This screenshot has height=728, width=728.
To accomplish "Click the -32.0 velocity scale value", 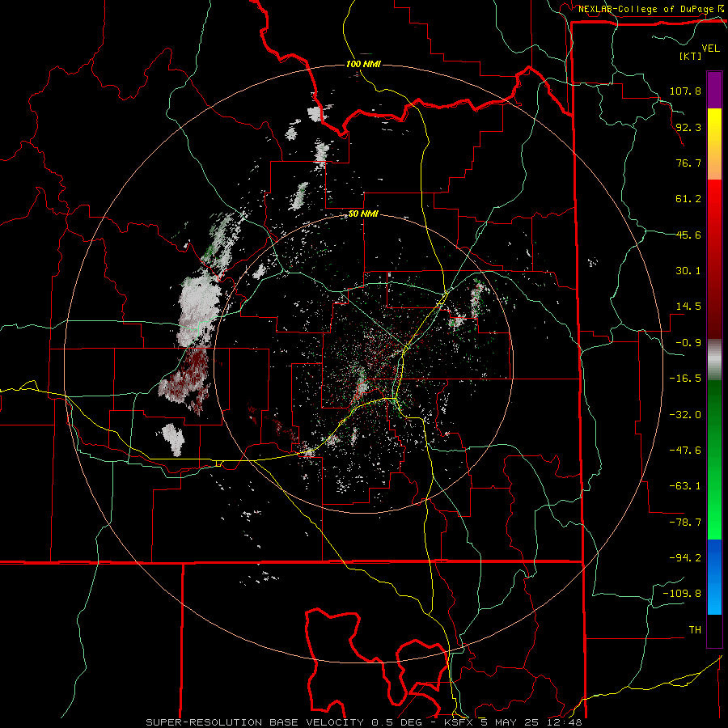I will pos(685,415).
